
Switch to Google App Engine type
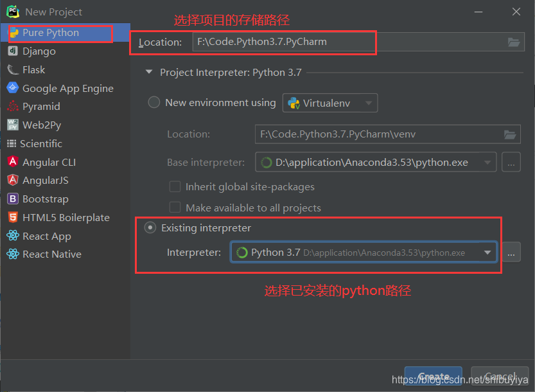[66, 88]
